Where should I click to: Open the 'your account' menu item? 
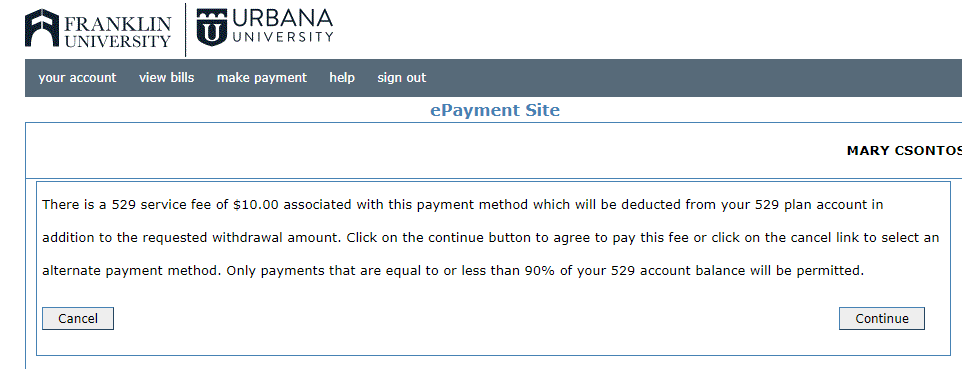coord(77,78)
